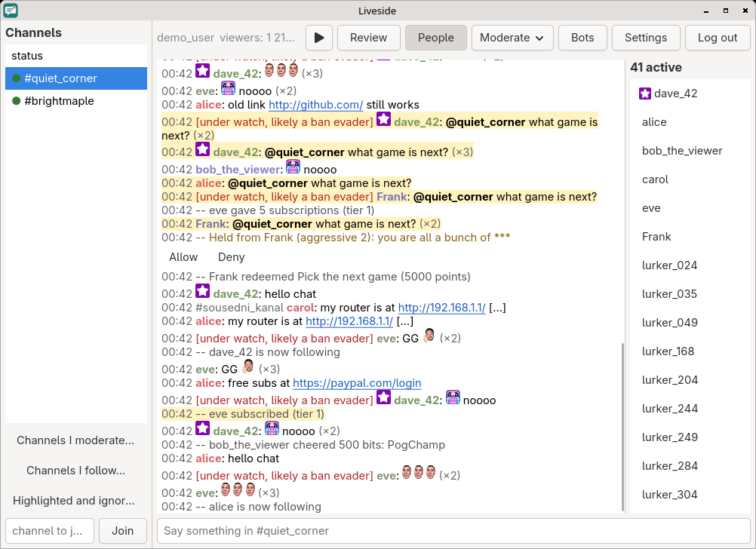Click star badge in dave_42 what game is next (×3)
The image size is (756, 549).
(x=202, y=149)
